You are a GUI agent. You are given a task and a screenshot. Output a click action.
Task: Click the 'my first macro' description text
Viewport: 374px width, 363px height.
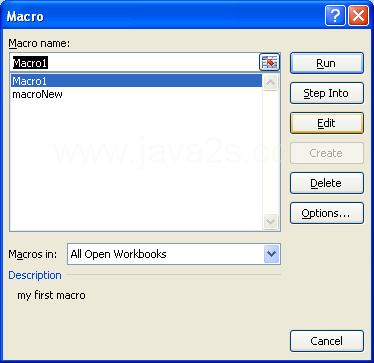tap(51, 295)
